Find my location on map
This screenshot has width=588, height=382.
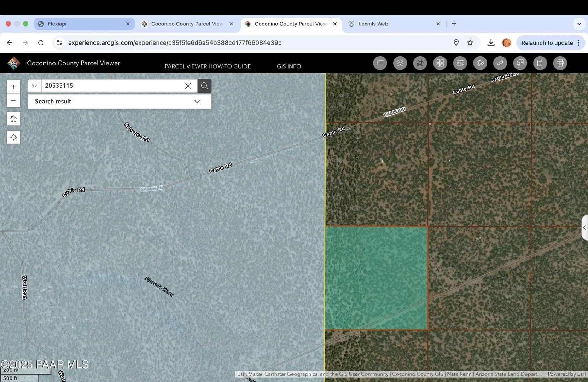click(13, 137)
